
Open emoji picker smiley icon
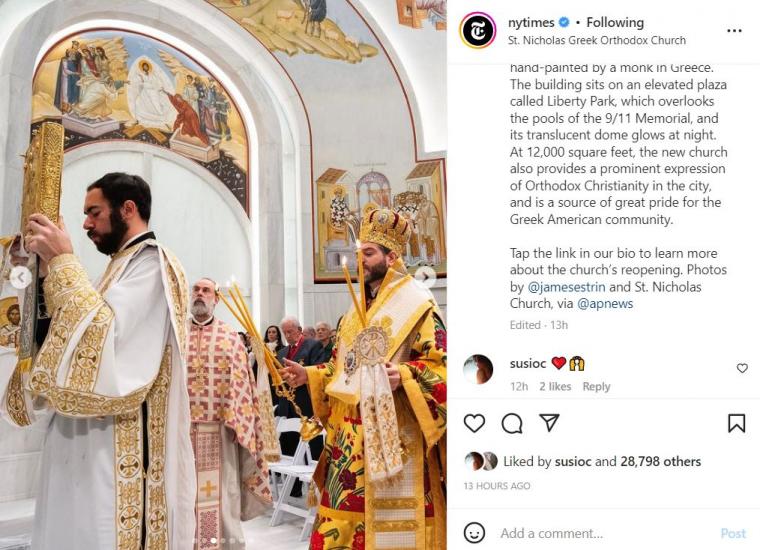474,533
